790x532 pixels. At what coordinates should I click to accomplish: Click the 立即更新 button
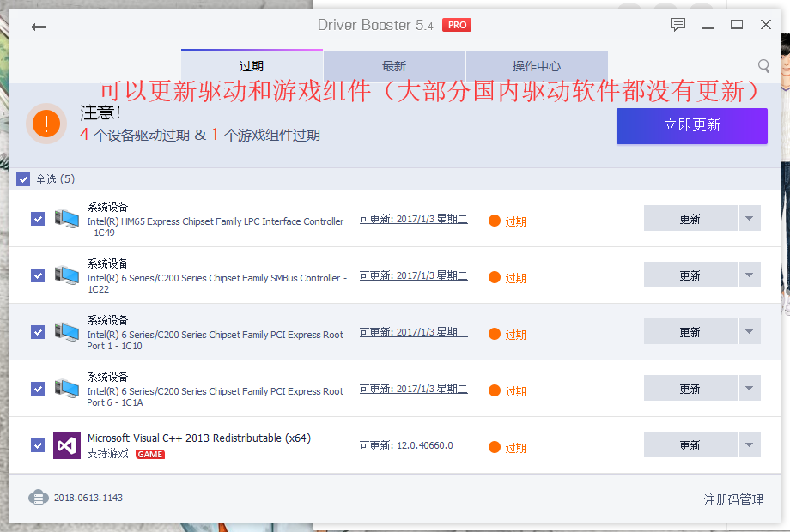click(692, 126)
